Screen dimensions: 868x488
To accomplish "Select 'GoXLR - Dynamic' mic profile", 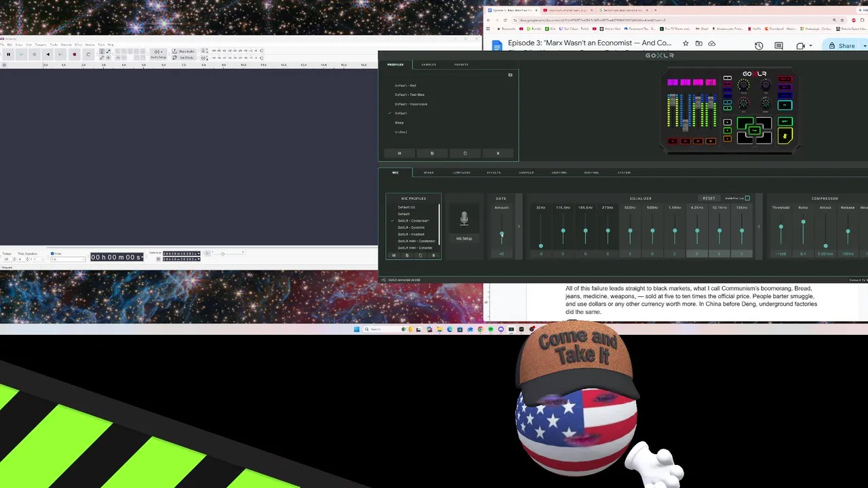I will pos(411,228).
